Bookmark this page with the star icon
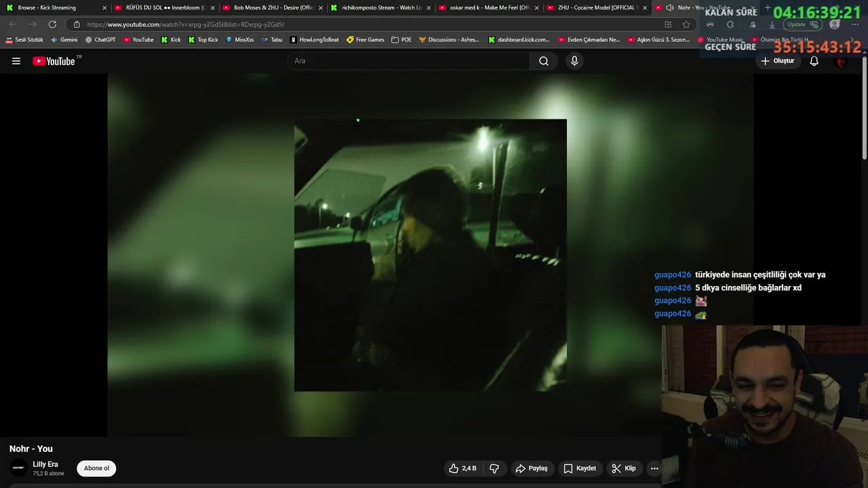868x488 pixels. click(x=686, y=24)
